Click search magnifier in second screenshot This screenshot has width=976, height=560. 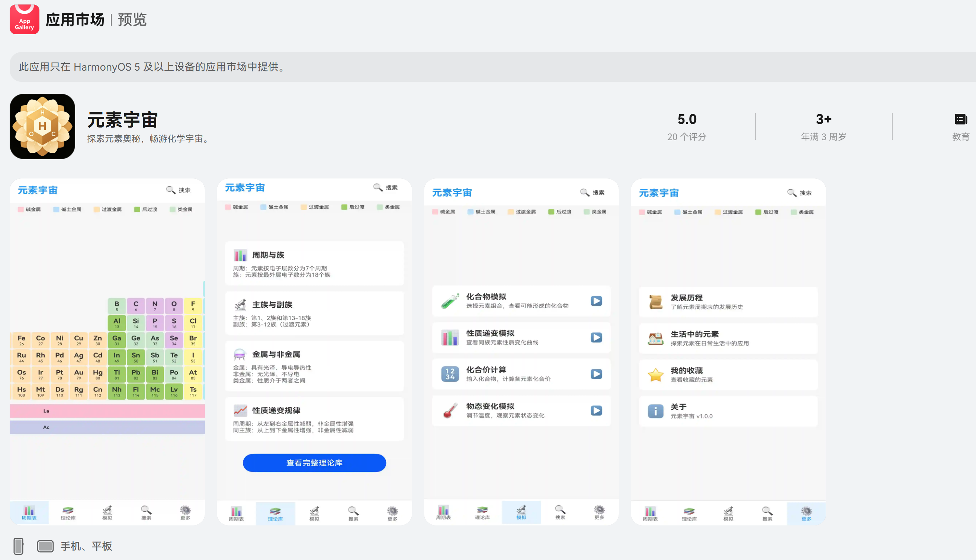click(378, 187)
